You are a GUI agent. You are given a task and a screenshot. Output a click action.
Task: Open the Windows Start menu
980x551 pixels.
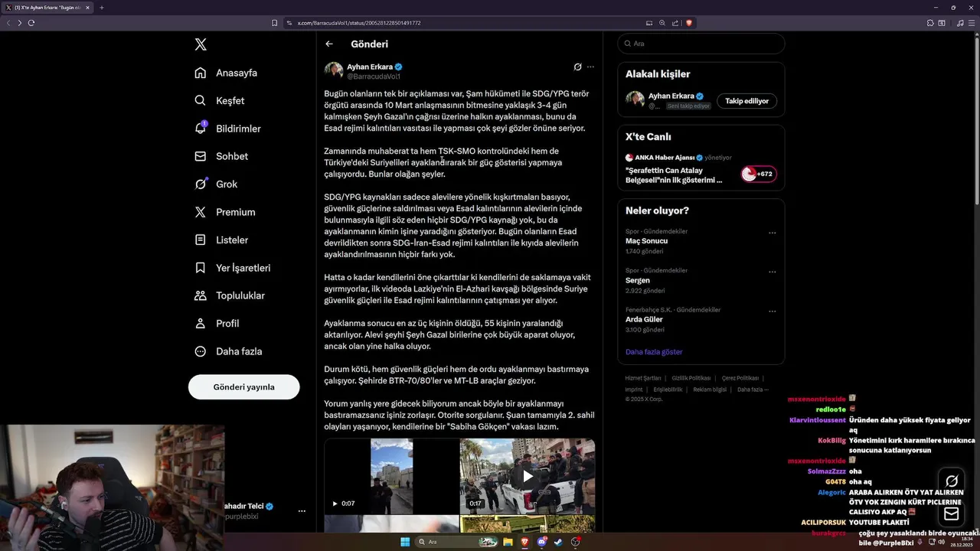[x=405, y=542]
